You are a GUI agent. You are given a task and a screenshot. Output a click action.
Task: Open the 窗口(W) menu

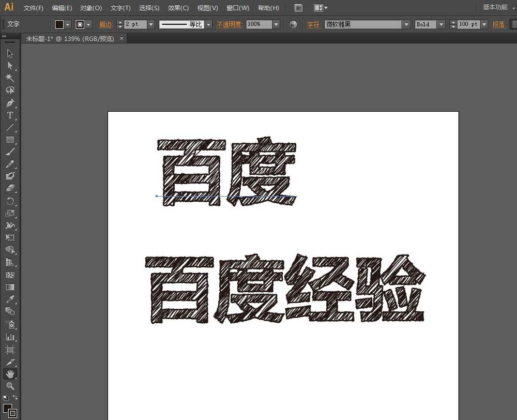(238, 8)
